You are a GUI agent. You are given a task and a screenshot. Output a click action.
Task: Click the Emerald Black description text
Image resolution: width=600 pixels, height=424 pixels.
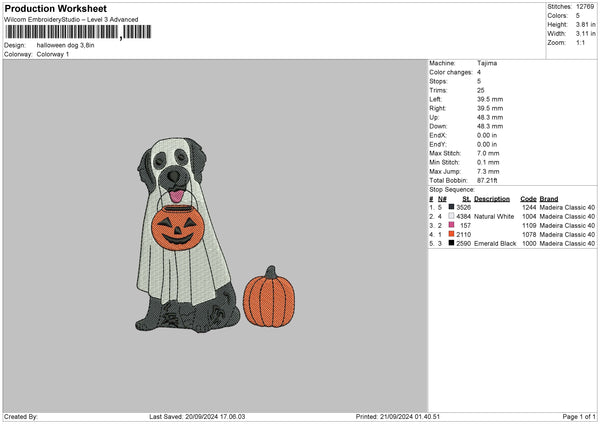pyautogui.click(x=495, y=243)
